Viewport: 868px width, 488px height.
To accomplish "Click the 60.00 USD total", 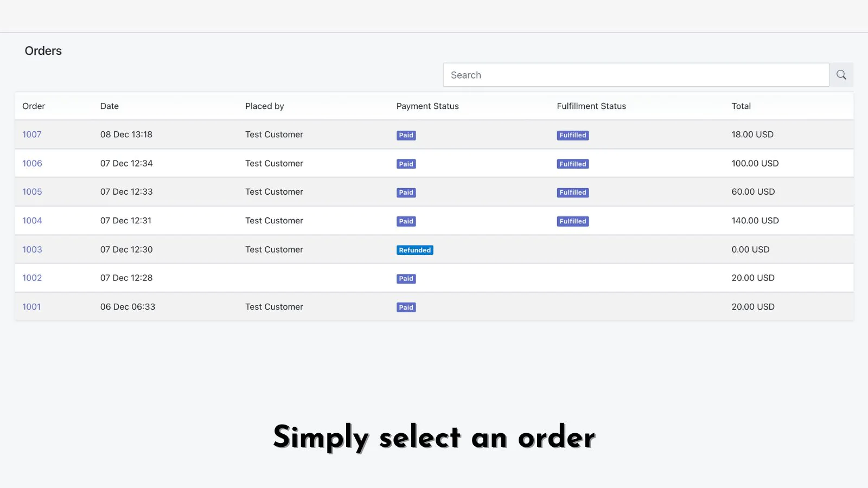I will (x=753, y=192).
